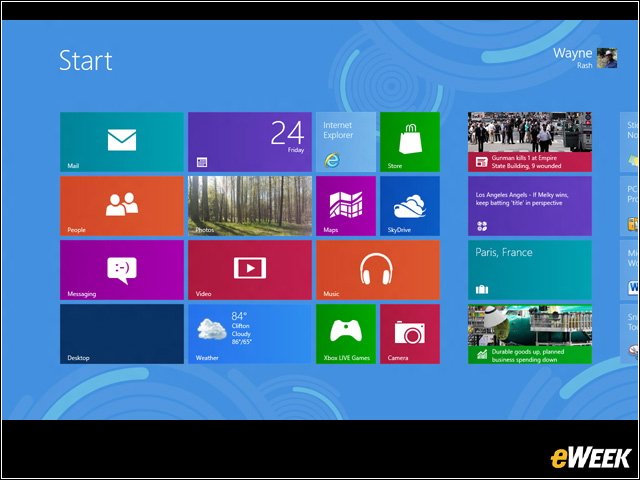The width and height of the screenshot is (640, 480).
Task: Open the Photos tile with forest image
Action: coord(249,205)
